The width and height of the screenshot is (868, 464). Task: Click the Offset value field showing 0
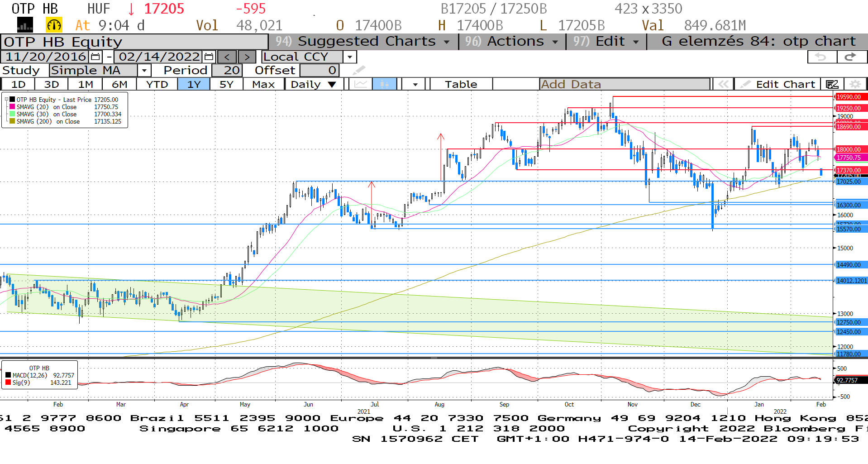point(320,71)
